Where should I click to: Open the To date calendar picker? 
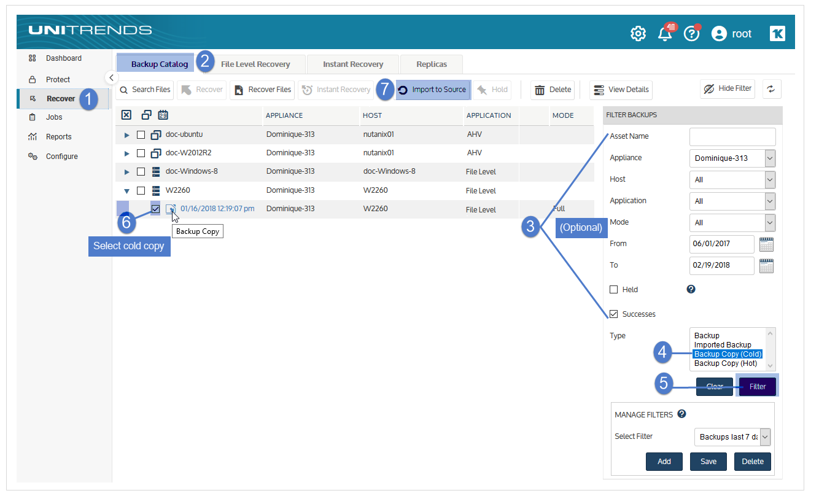tap(766, 266)
